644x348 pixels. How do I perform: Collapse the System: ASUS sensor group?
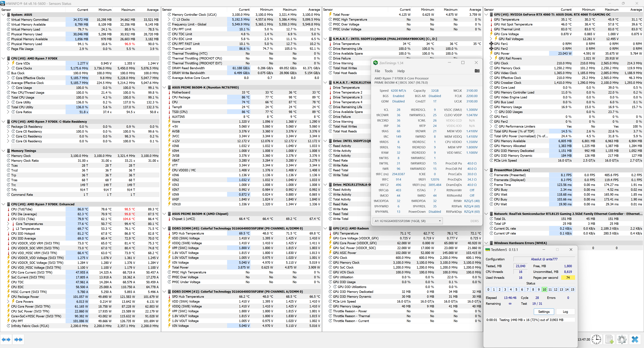[x=3, y=15]
